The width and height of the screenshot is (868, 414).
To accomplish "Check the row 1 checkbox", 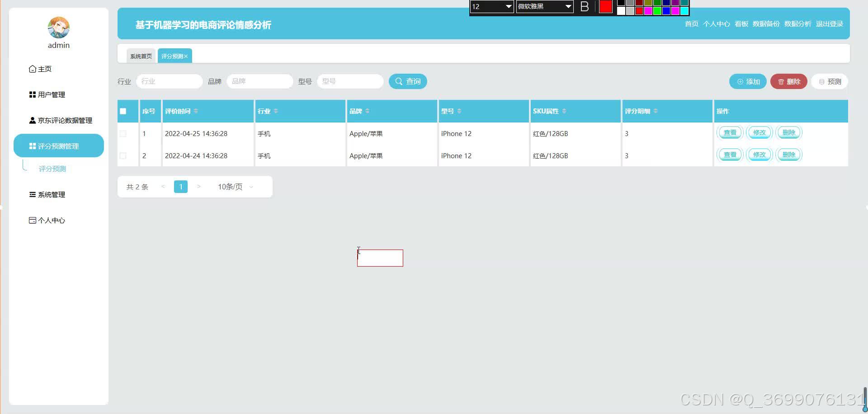I will tap(123, 134).
